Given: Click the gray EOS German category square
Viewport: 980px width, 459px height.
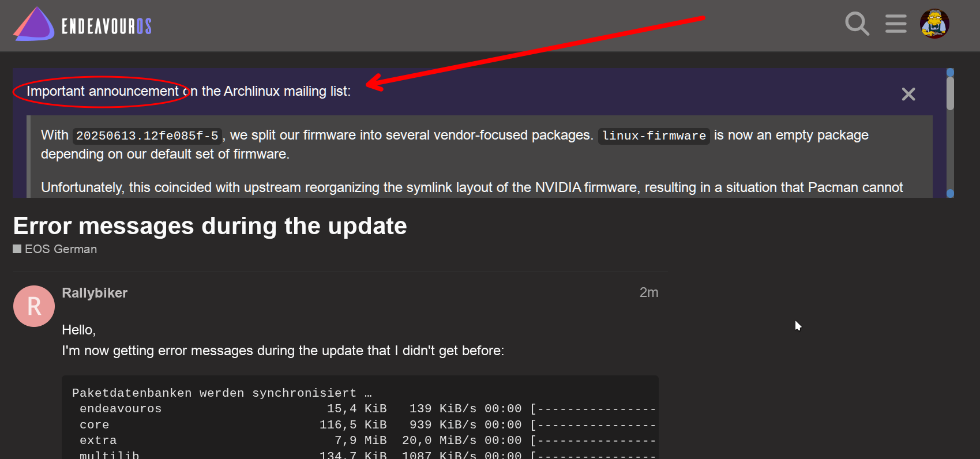Looking at the screenshot, I should point(17,249).
